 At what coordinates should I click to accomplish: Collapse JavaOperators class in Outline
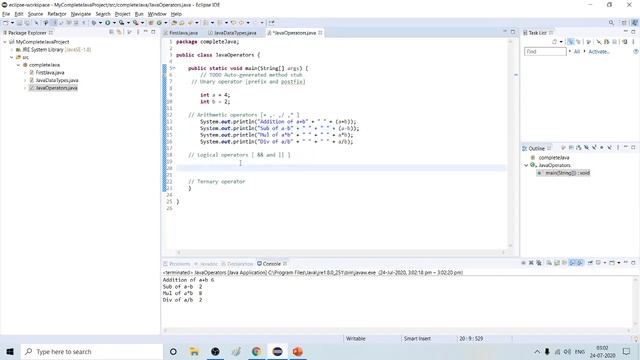(526, 165)
